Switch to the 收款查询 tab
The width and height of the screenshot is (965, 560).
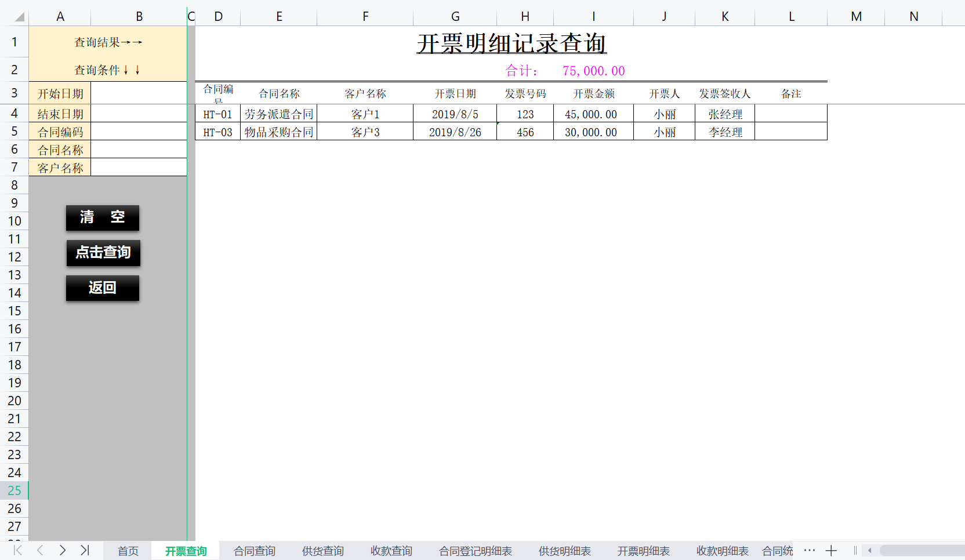coord(391,551)
